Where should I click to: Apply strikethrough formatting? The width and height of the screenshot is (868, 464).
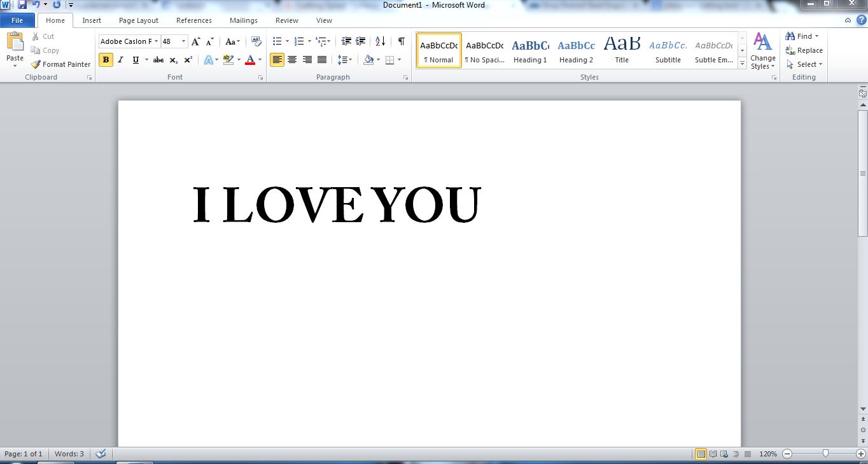(x=158, y=60)
